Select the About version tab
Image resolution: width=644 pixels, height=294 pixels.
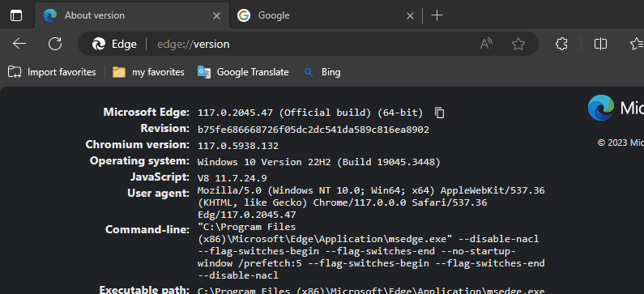(x=132, y=15)
